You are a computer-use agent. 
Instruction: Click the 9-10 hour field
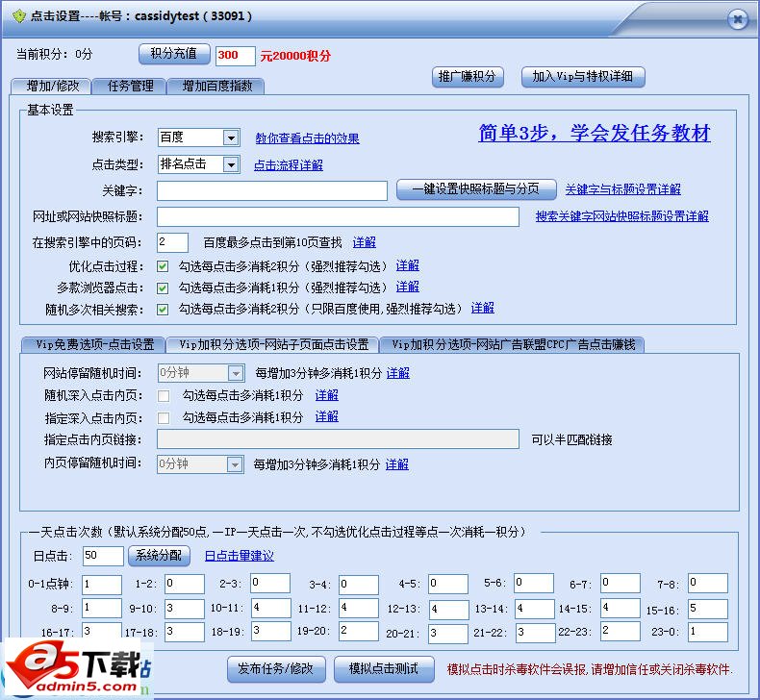pyautogui.click(x=185, y=609)
